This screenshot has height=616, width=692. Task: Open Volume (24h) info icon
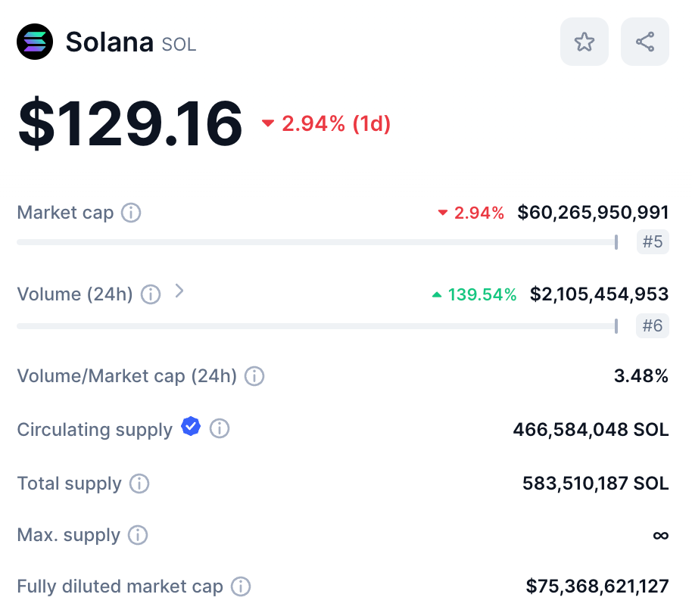pyautogui.click(x=151, y=294)
